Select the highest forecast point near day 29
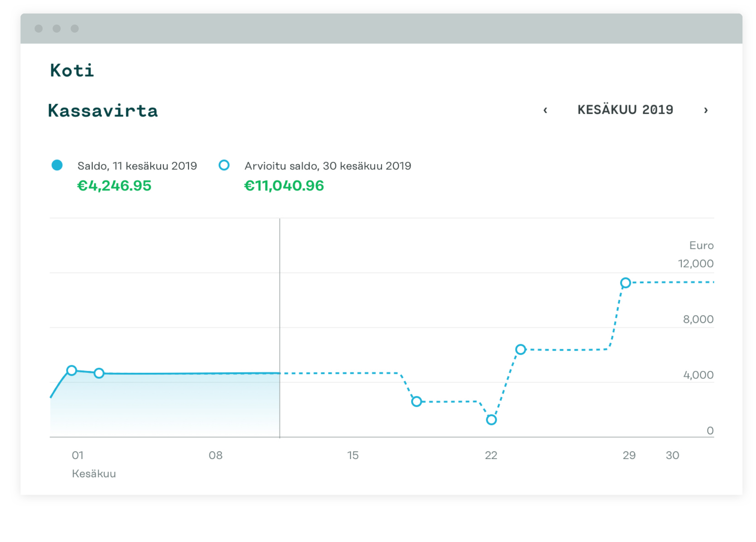The height and width of the screenshot is (542, 756). point(626,283)
